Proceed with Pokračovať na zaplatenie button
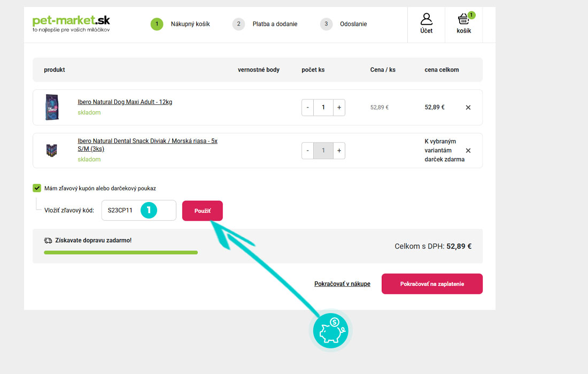 tap(432, 284)
